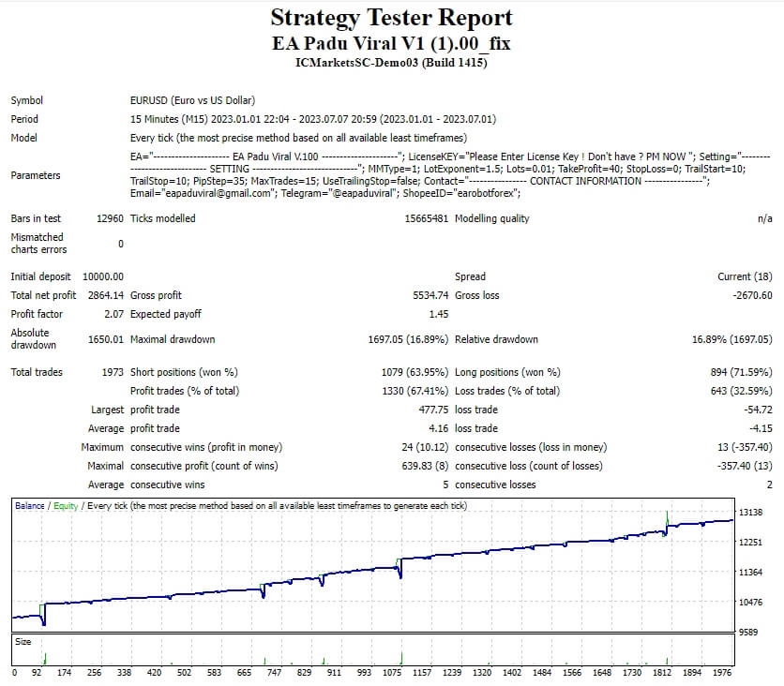Select Average loss trade value -4.15
Image resolution: width=784 pixels, height=686 pixels.
coord(761,428)
